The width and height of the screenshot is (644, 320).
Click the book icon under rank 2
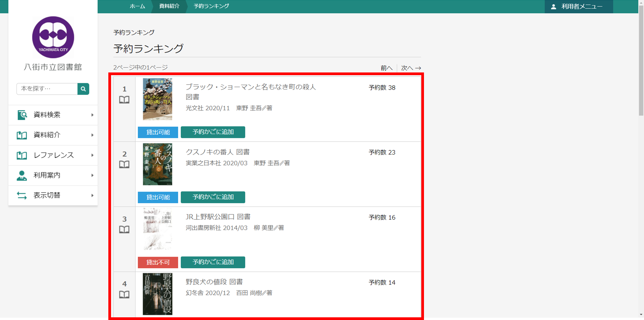click(124, 164)
